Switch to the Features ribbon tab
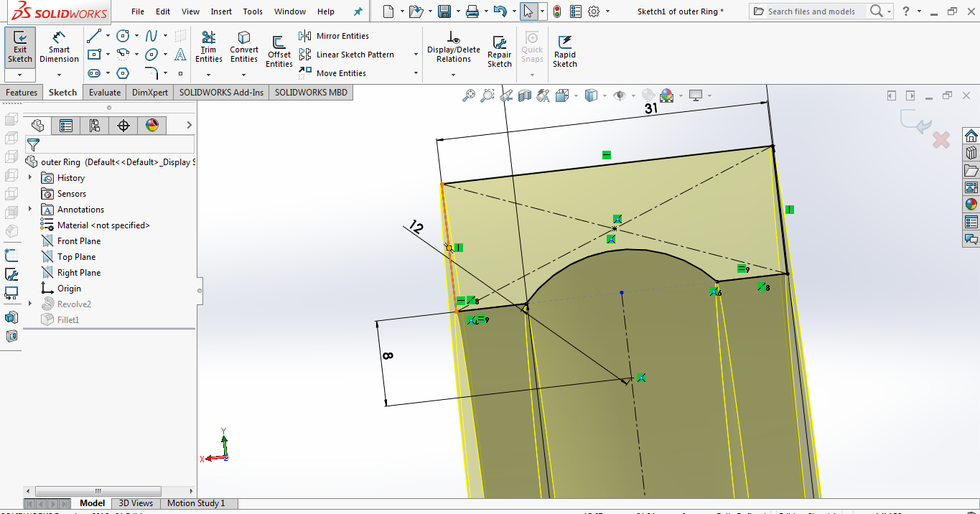Image resolution: width=980 pixels, height=514 pixels. click(x=22, y=92)
